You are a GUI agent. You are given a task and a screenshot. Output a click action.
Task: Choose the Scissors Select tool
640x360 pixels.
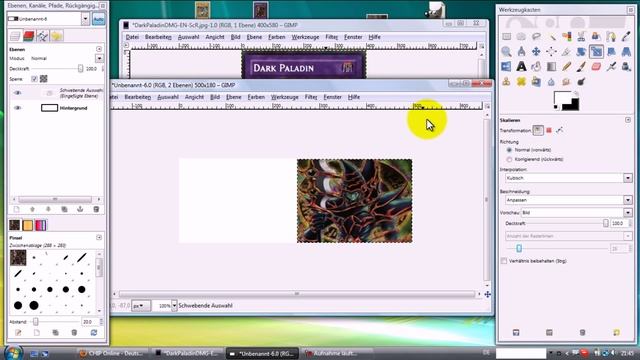coord(581,37)
